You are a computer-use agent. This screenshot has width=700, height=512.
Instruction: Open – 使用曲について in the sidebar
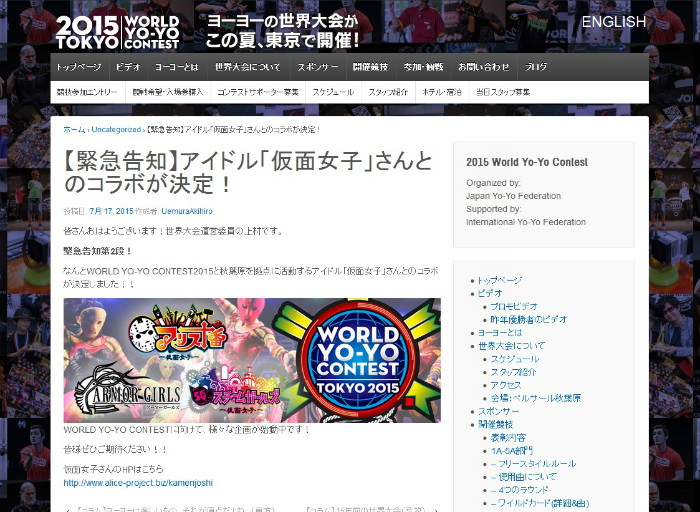pos(524,477)
